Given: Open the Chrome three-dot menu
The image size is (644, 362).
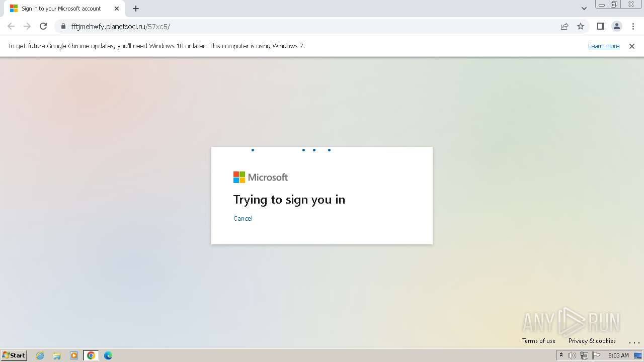Looking at the screenshot, I should (x=632, y=26).
